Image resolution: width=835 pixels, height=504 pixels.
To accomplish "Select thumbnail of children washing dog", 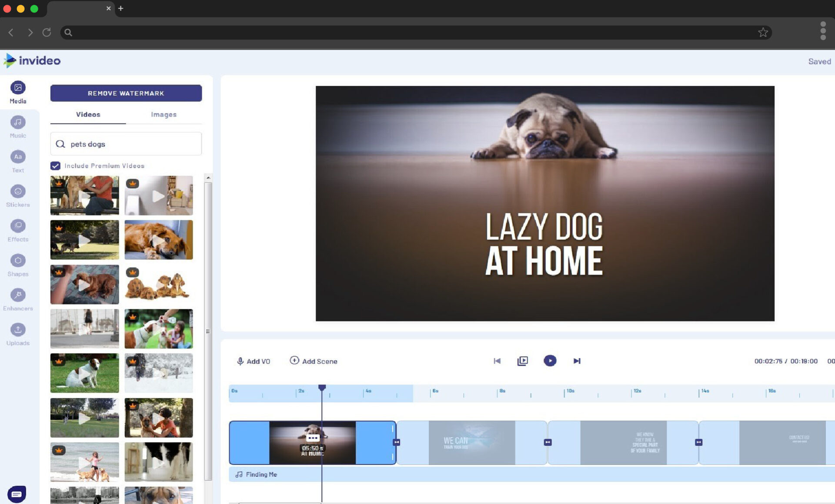I will tap(159, 329).
